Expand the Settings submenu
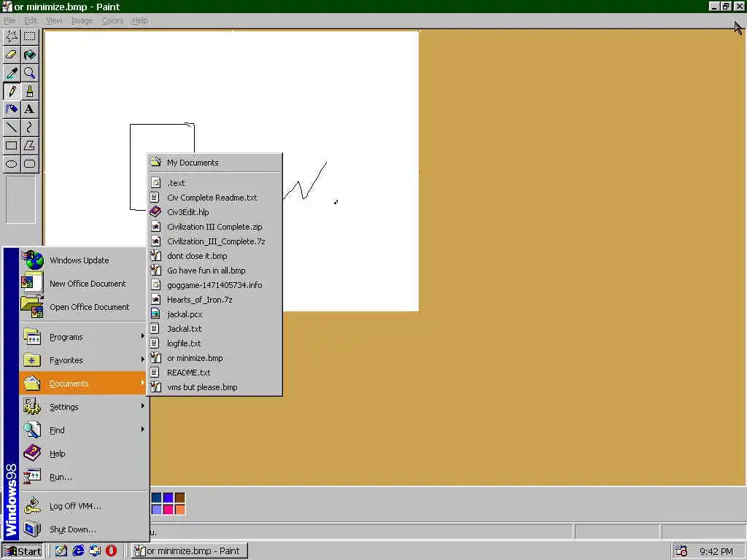 (83, 407)
